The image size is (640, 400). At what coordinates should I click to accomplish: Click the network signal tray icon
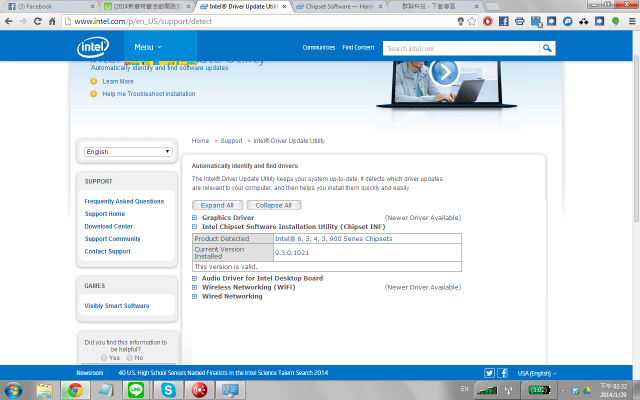coord(488,390)
